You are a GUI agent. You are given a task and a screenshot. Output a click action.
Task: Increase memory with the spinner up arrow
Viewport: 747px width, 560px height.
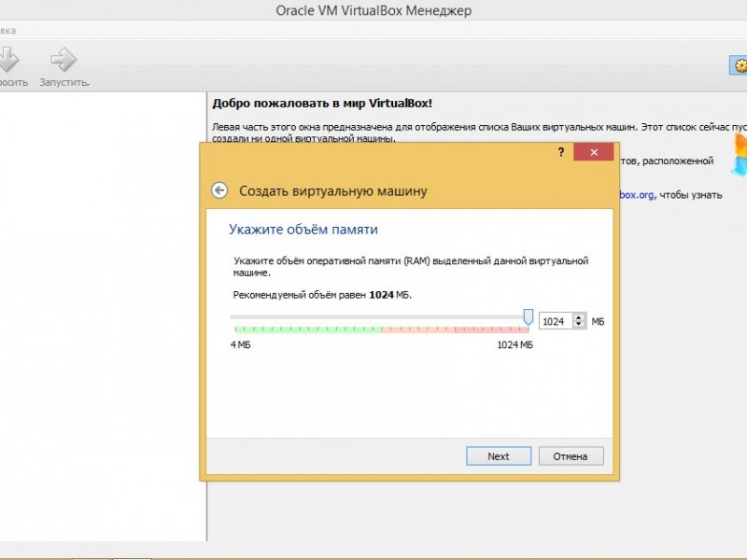[579, 317]
